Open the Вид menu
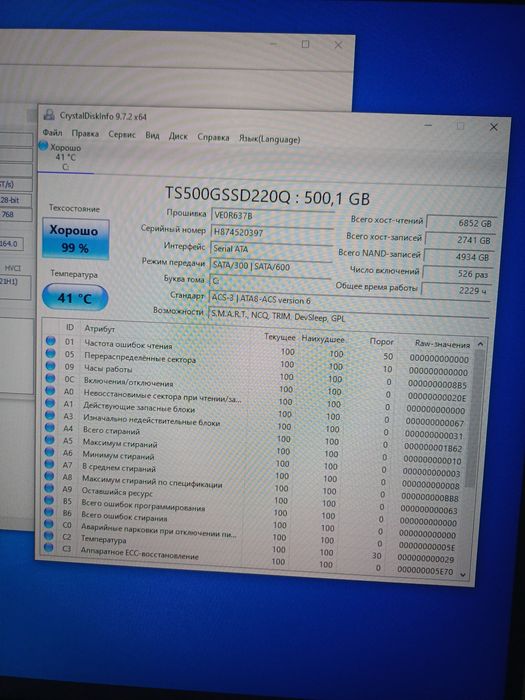Viewport: 525px width, 700px height. (x=152, y=135)
